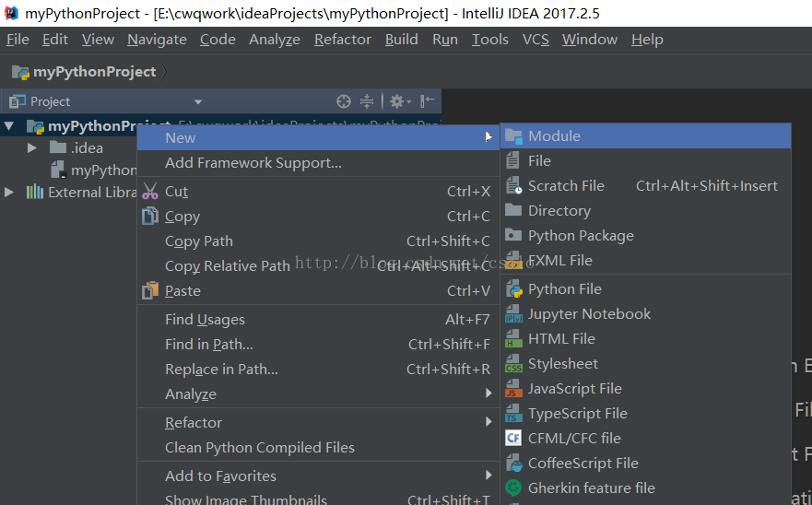The height and width of the screenshot is (505, 812).
Task: Open the Analyze submenu in context menu
Action: point(191,394)
